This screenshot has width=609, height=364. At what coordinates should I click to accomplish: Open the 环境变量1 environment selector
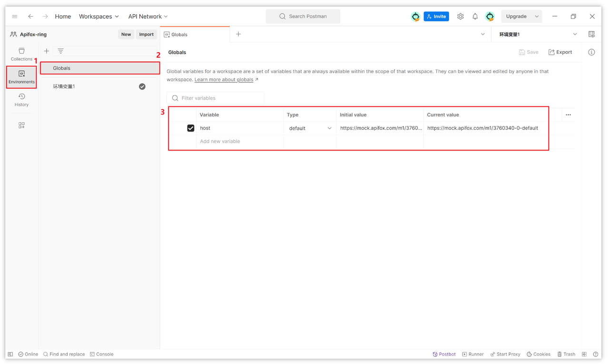537,34
